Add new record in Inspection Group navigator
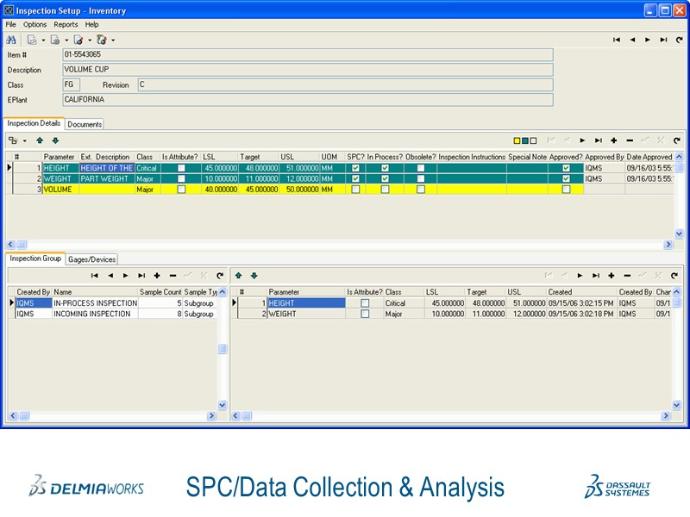This screenshot has height=517, width=690. click(x=157, y=275)
